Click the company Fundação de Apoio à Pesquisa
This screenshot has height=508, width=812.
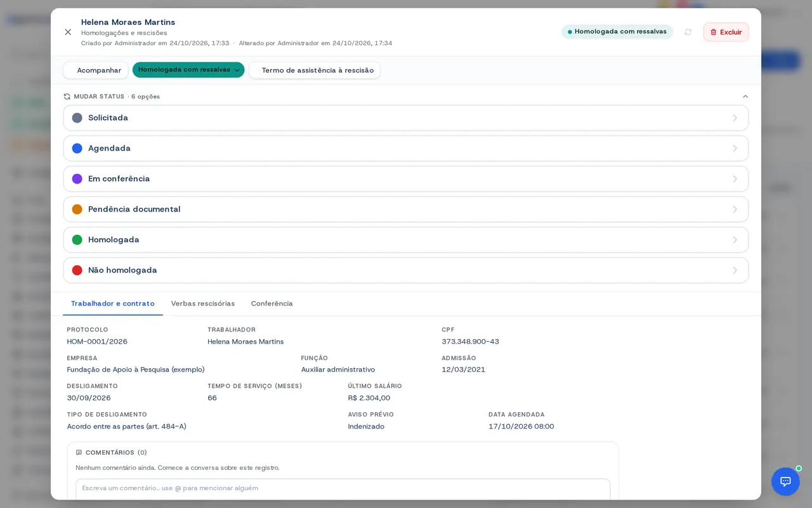pos(136,370)
